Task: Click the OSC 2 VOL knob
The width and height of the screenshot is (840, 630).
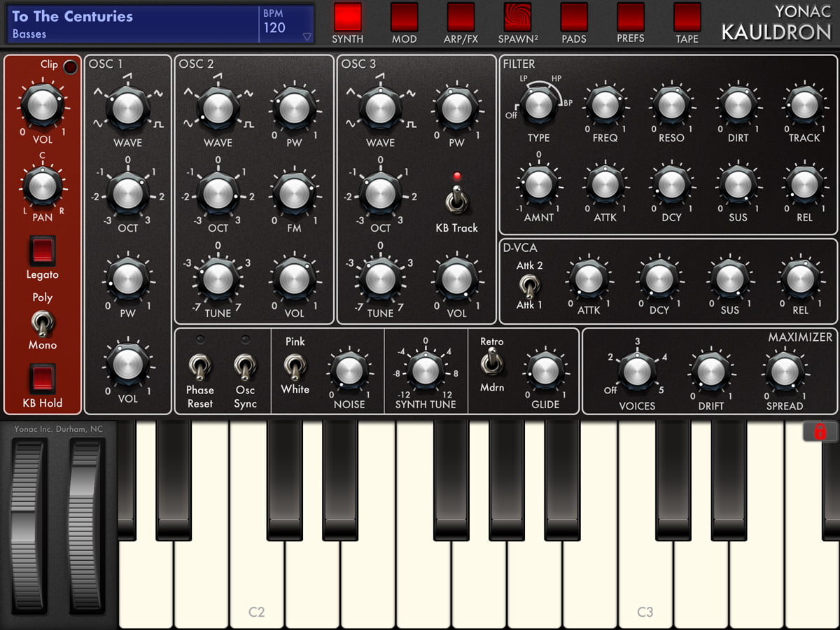Action: (294, 279)
